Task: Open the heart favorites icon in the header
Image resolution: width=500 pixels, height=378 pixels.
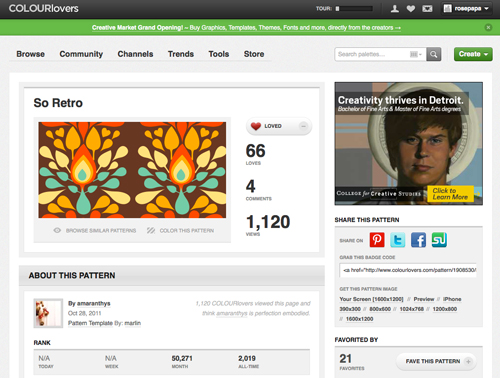Action: click(x=411, y=9)
